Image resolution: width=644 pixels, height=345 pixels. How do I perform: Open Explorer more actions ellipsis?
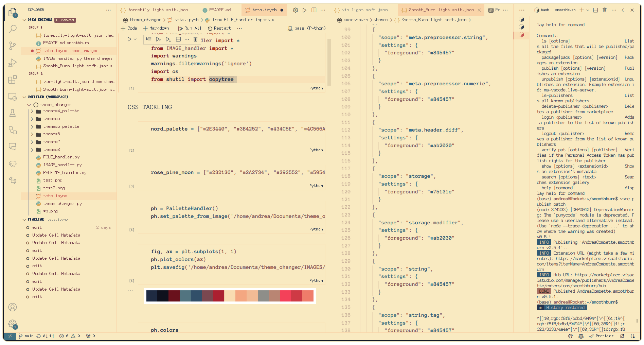pos(108,10)
